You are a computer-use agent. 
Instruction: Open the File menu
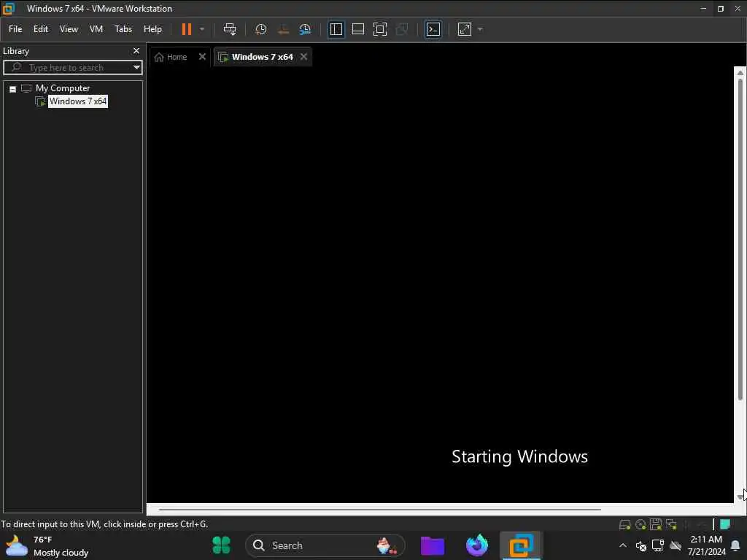(x=15, y=29)
